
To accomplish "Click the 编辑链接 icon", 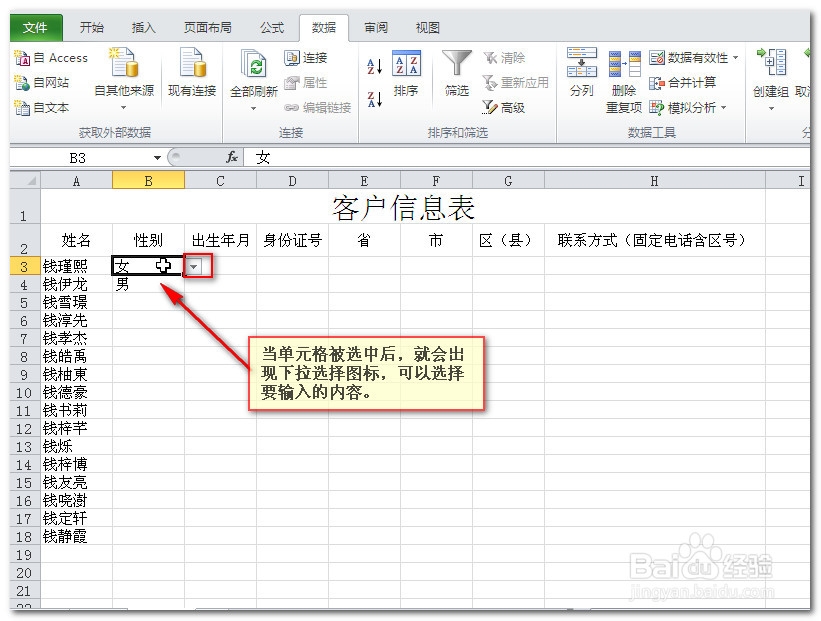I will [292, 108].
